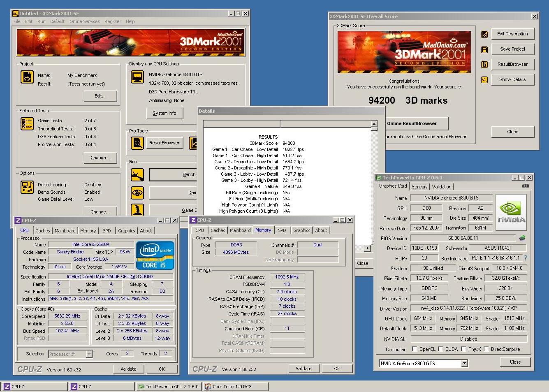Switch to the Sensors tab in GPU-Z
Image resolution: width=549 pixels, height=392 pixels.
click(419, 187)
